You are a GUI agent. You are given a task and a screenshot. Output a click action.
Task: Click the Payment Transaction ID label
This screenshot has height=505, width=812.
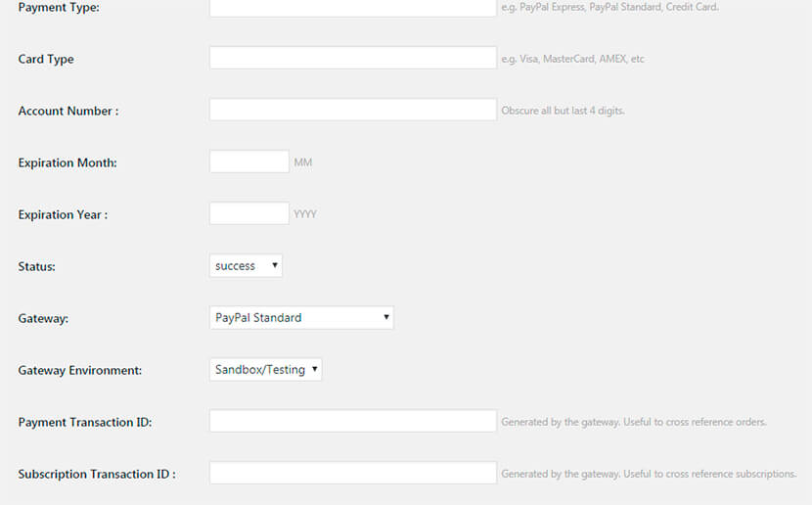(x=85, y=423)
